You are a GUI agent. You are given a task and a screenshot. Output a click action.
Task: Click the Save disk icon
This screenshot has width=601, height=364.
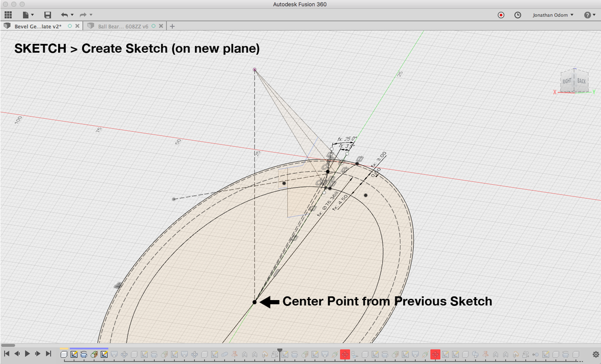[x=48, y=15]
